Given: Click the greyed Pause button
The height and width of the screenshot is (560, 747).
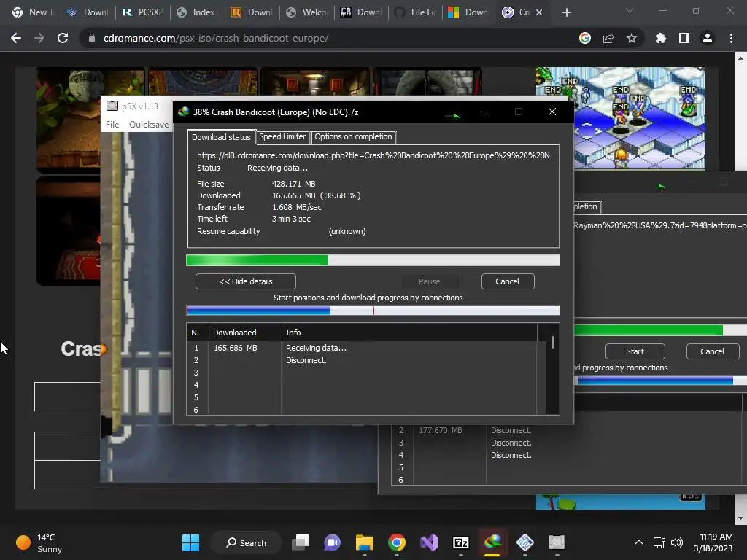Looking at the screenshot, I should (x=429, y=281).
